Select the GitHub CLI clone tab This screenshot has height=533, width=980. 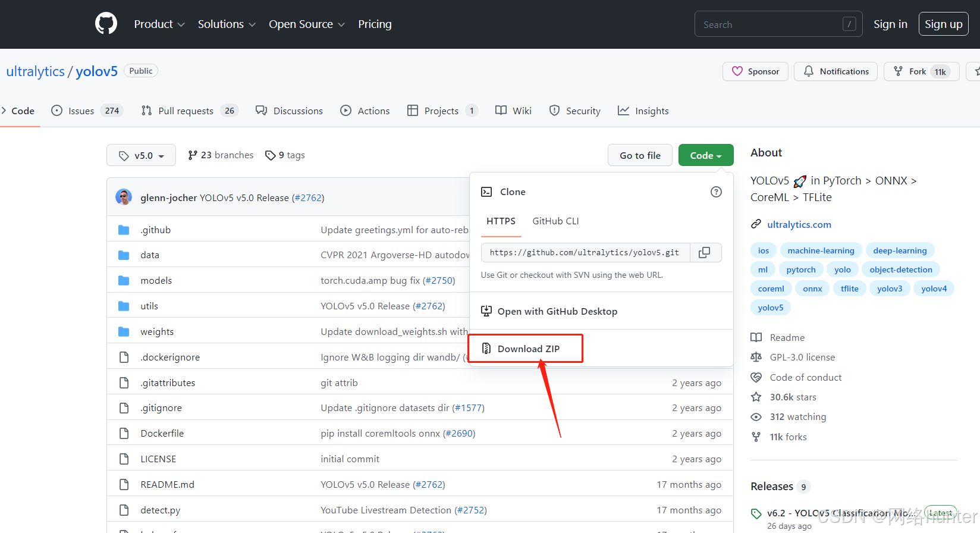(x=555, y=221)
